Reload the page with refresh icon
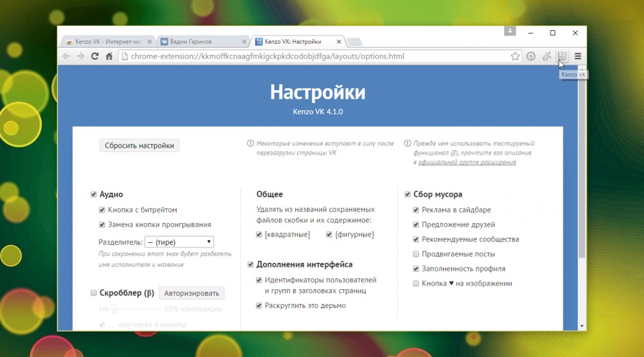 pos(95,56)
